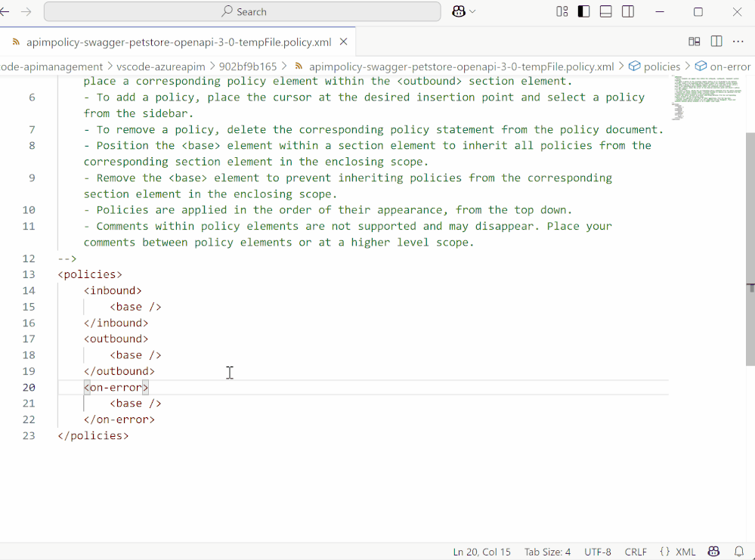
Task: Click the on-error symbol cube icon
Action: (701, 66)
